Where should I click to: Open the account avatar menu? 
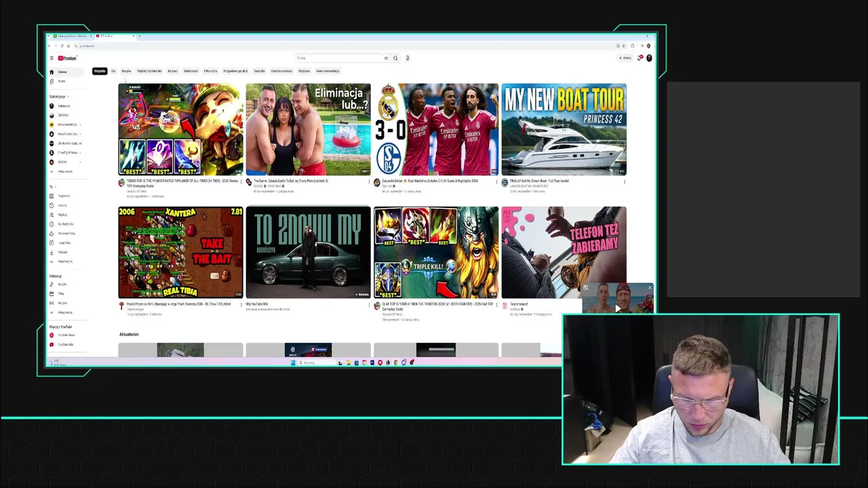(649, 58)
